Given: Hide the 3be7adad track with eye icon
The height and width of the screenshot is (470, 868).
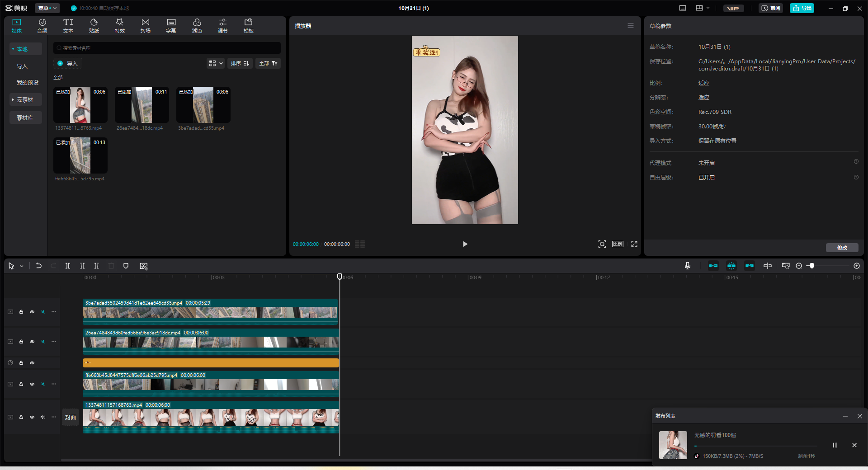Looking at the screenshot, I should click(32, 312).
